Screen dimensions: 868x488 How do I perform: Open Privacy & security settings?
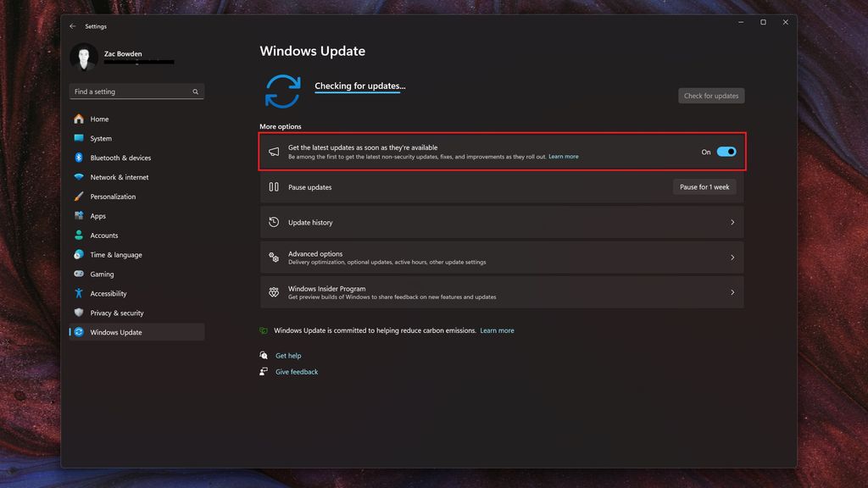click(111, 313)
